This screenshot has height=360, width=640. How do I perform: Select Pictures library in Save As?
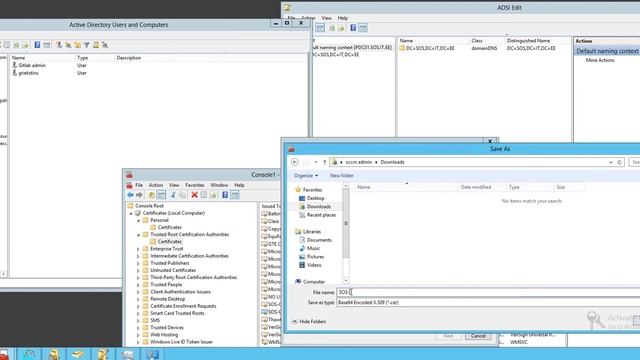pyautogui.click(x=311, y=257)
